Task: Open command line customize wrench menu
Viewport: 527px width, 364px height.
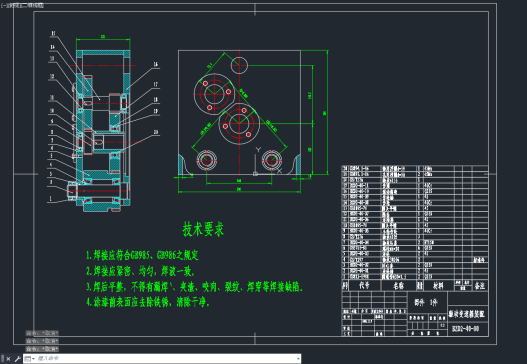Action: (17, 359)
